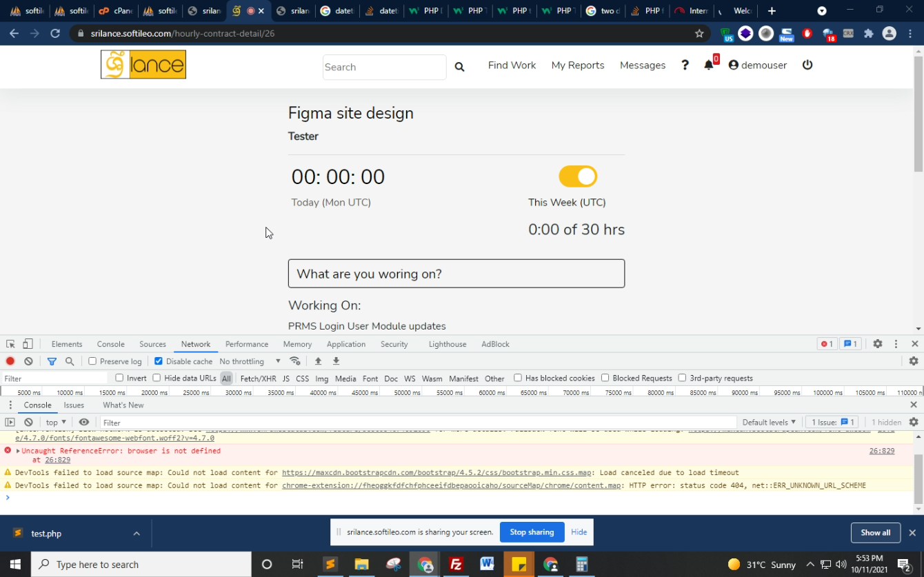
Task: Open the DevTools settings gear
Action: point(877,344)
